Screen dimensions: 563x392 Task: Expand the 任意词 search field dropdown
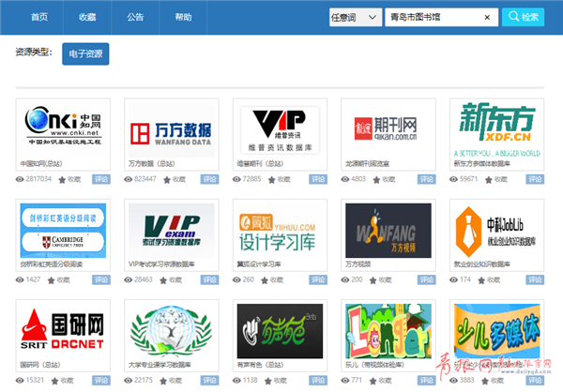(x=354, y=17)
